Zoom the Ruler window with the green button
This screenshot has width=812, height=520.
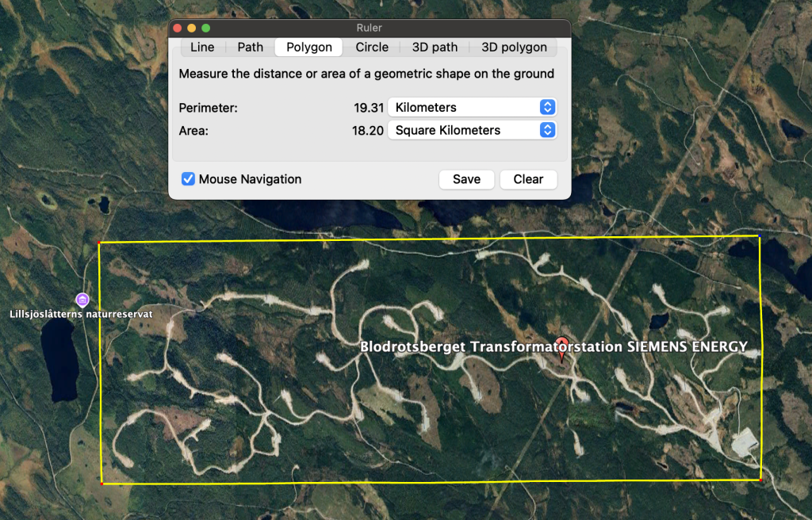click(x=205, y=28)
